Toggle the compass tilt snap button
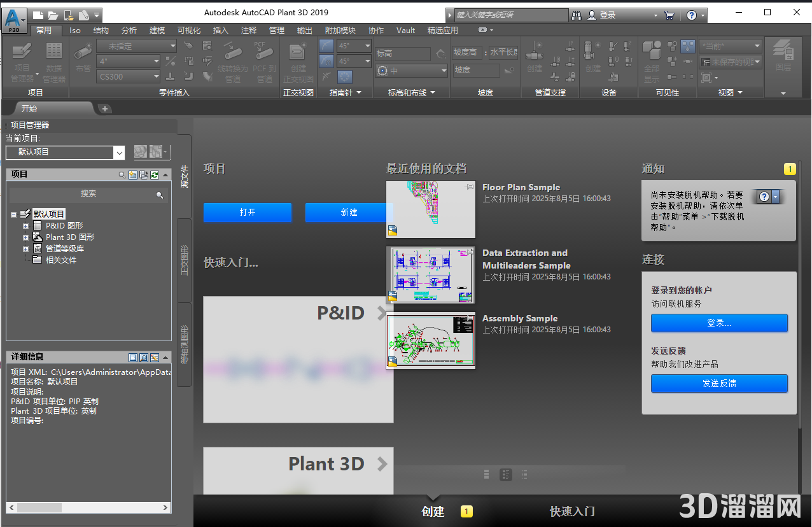 326,60
